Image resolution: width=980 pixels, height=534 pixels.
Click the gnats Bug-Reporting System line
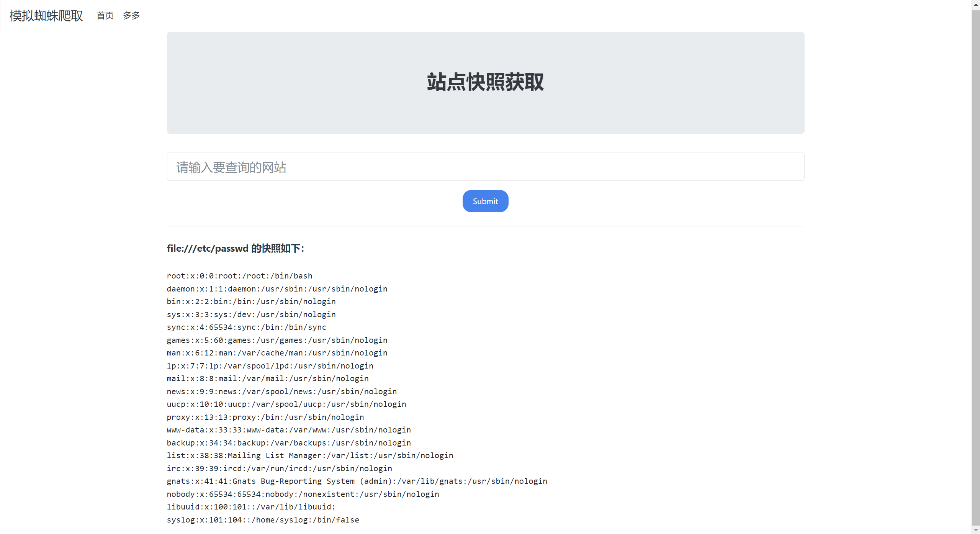[x=357, y=481]
